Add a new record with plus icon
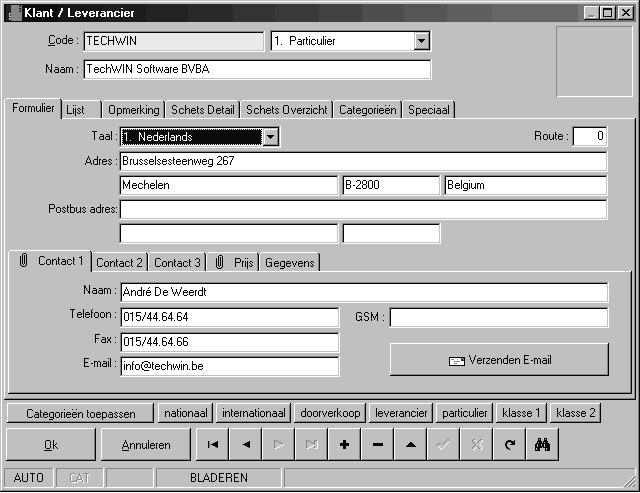The height and width of the screenshot is (493, 640). tap(344, 444)
